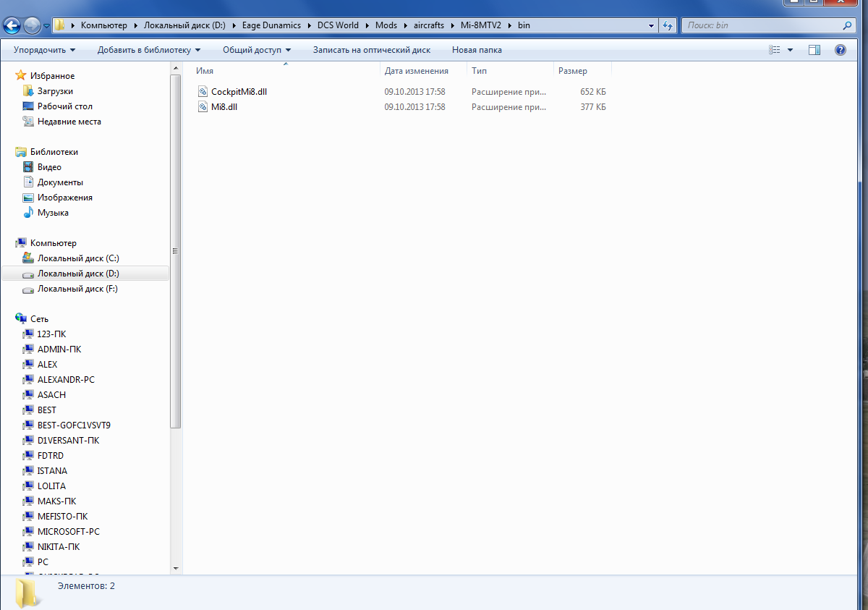Open the Общий доступ menu
Image resolution: width=868 pixels, height=610 pixels.
coord(257,50)
